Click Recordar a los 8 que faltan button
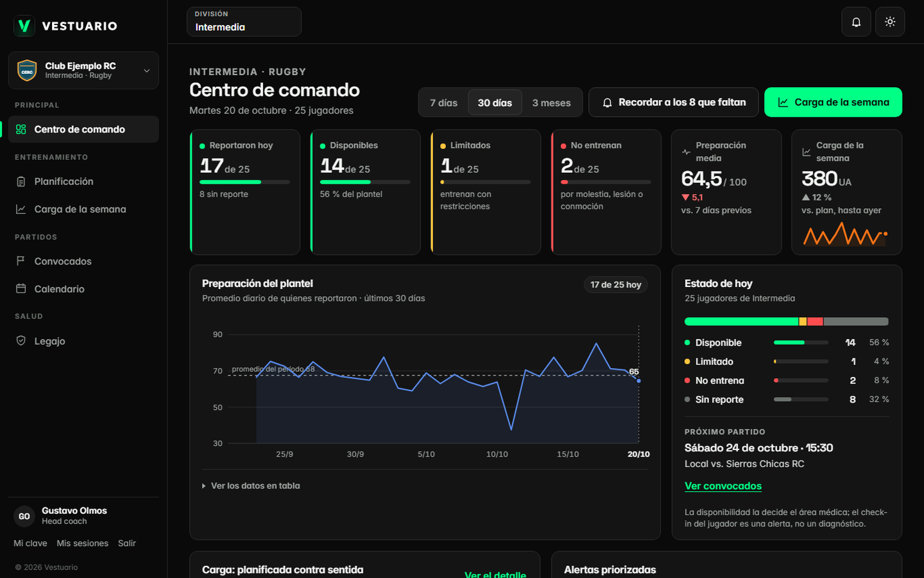 pyautogui.click(x=674, y=103)
